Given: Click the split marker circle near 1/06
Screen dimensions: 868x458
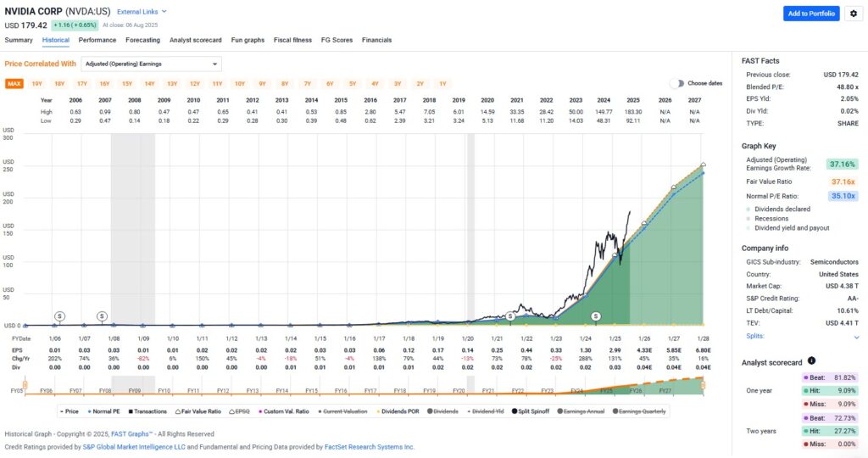Looking at the screenshot, I should [x=60, y=316].
